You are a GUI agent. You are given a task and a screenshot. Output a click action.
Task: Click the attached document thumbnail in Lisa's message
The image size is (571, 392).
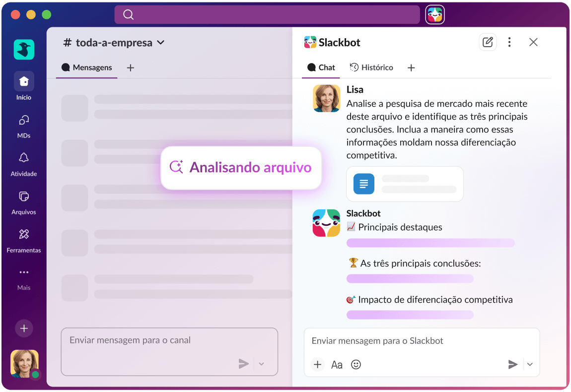[363, 184]
